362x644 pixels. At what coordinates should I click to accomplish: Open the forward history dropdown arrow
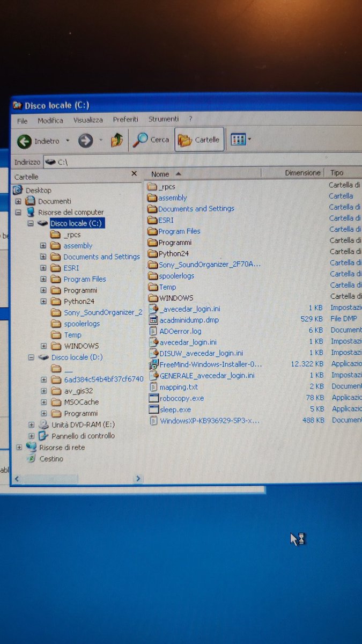pos(101,141)
